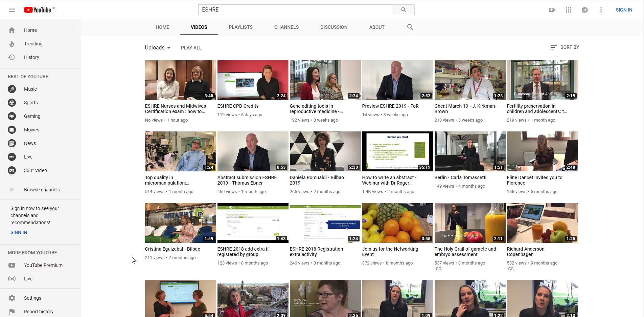Click the 360° Video icon
This screenshot has height=317, width=644.
coord(12,170)
